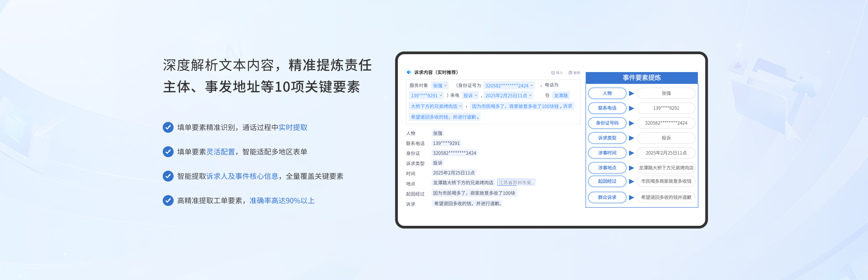Image resolution: width=868 pixels, height=280 pixels.
Task: Click the 江苏省苏州市吴.. address suggestion box
Action: tap(516, 183)
